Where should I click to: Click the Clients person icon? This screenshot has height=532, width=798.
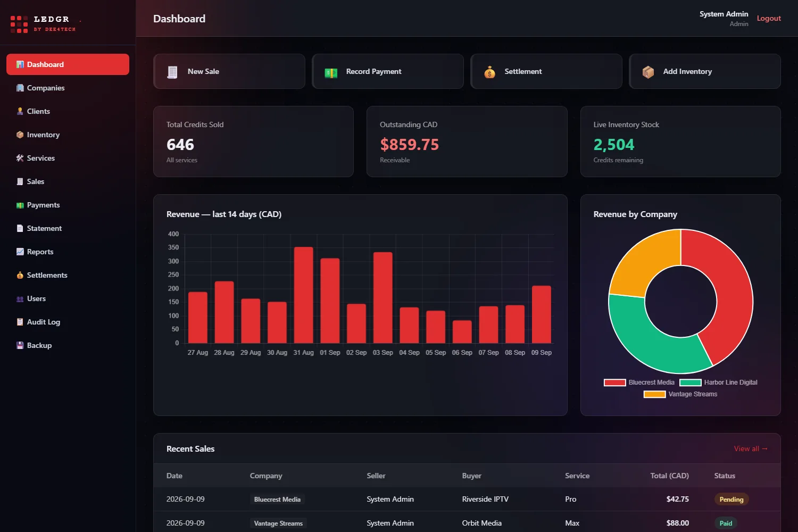click(x=20, y=111)
